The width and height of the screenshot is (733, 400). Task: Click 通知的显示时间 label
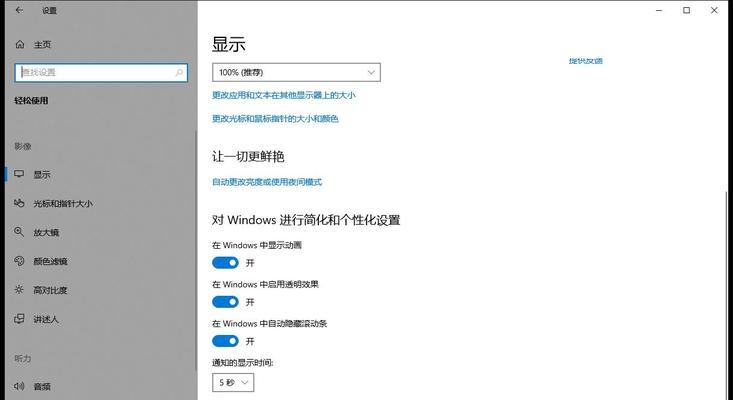pos(243,363)
